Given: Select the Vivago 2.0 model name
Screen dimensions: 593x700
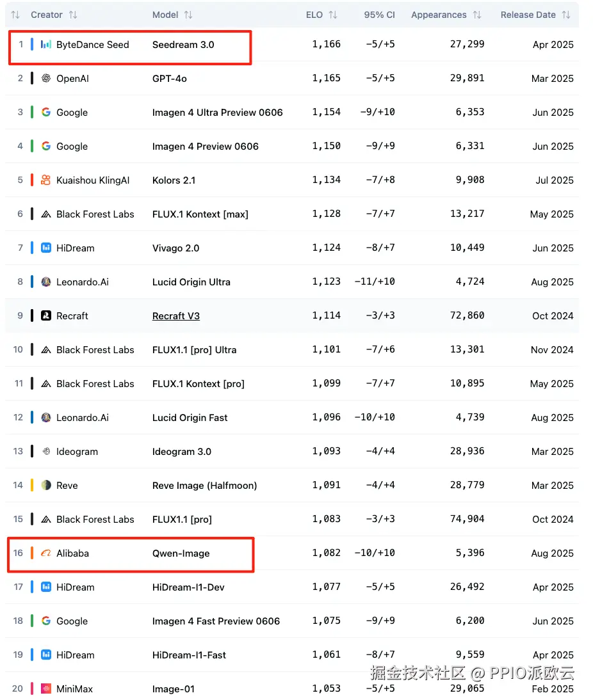Looking at the screenshot, I should [x=175, y=248].
